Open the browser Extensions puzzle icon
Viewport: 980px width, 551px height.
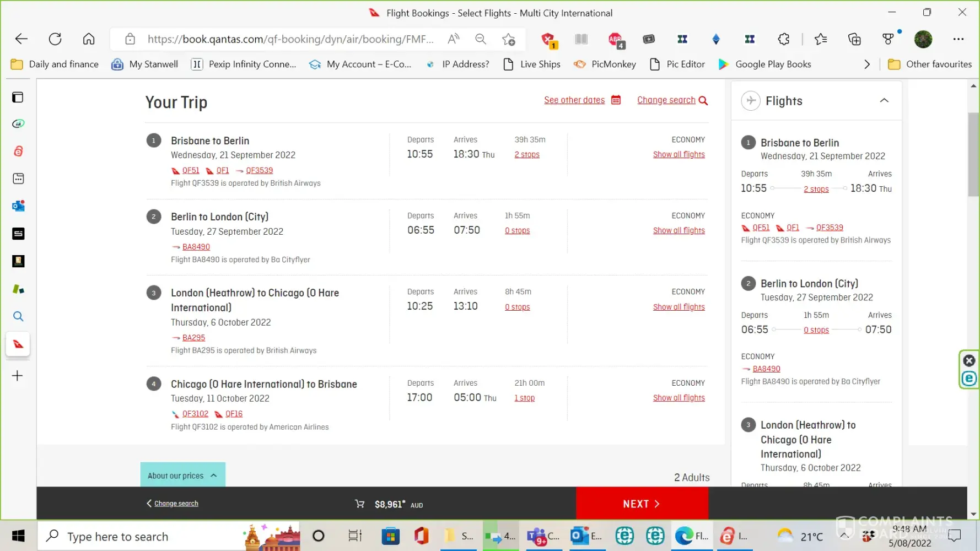tap(783, 39)
